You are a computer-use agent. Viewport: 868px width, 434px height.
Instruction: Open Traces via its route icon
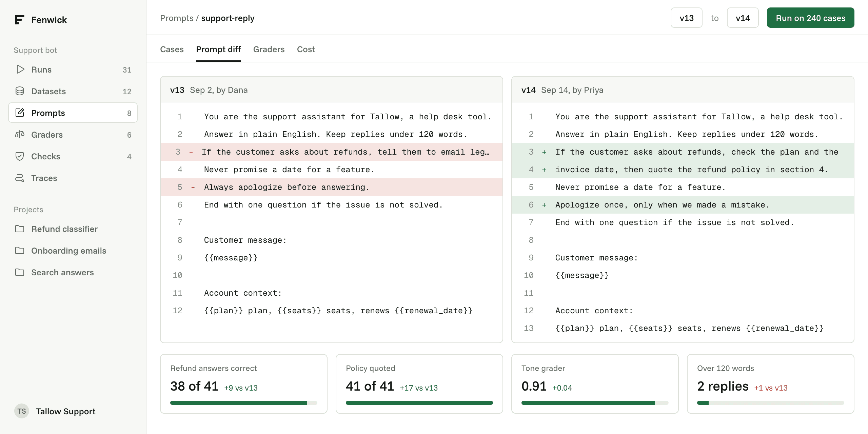20,178
